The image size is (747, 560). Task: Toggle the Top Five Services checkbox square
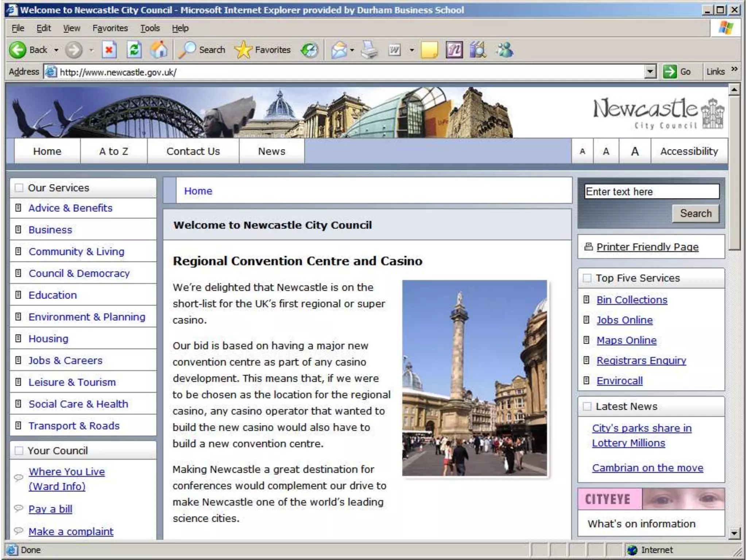pos(587,278)
